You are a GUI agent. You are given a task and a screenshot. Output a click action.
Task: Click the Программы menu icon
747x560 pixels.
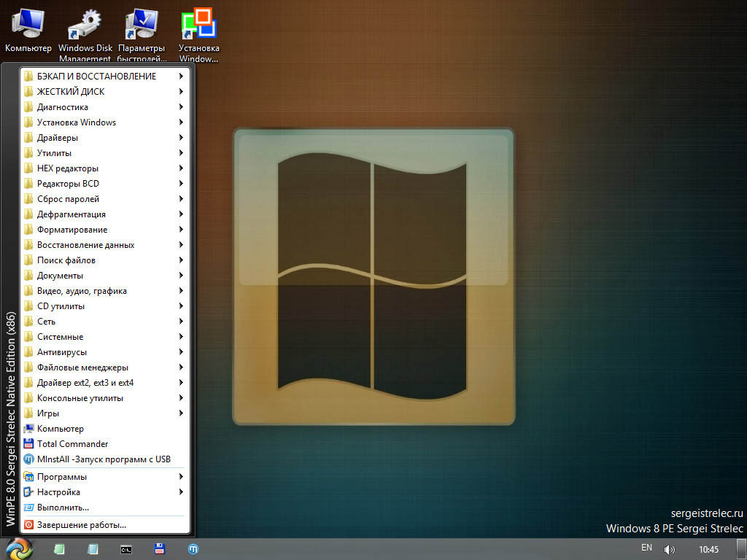click(x=28, y=477)
